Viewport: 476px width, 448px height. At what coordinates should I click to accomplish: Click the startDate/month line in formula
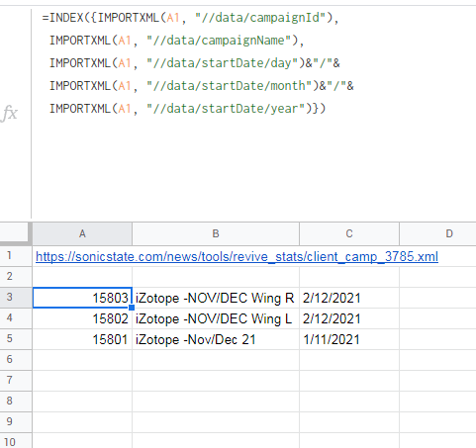coord(201,86)
